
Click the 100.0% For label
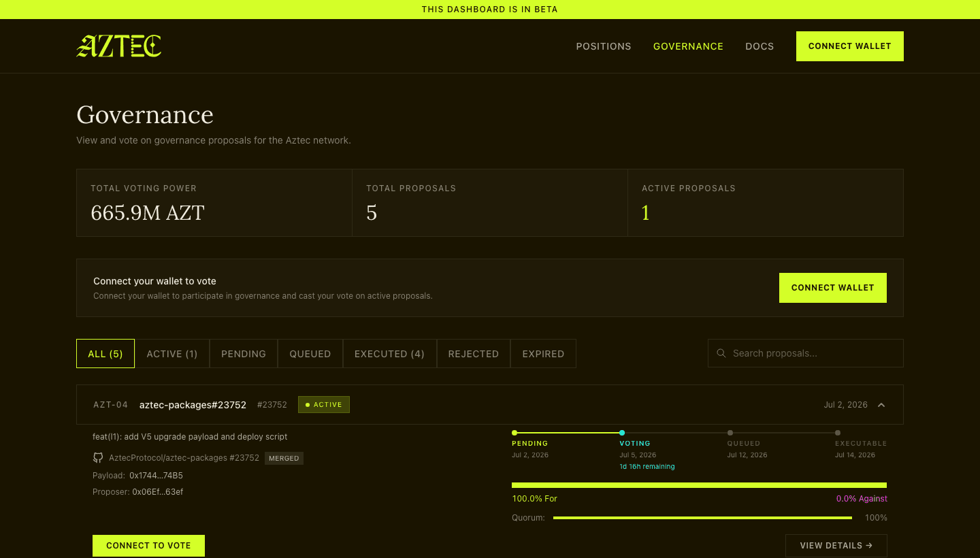click(535, 499)
